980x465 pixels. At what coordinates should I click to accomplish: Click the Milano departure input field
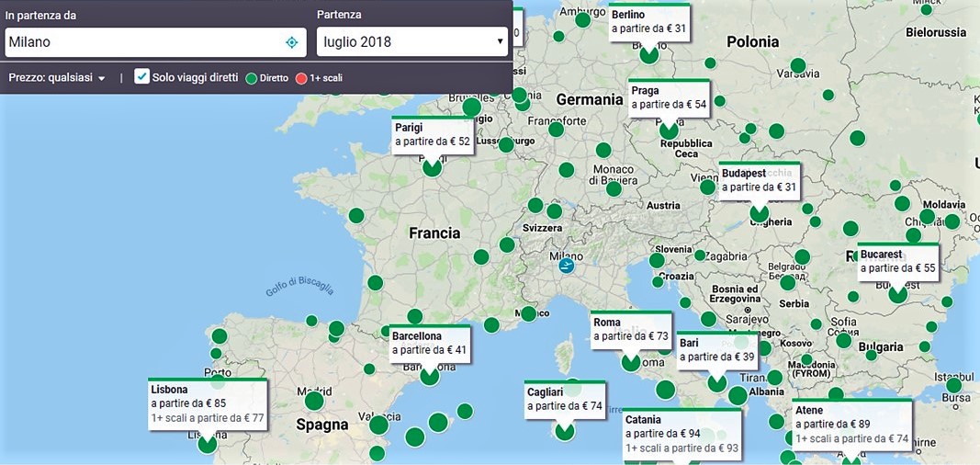(142, 42)
